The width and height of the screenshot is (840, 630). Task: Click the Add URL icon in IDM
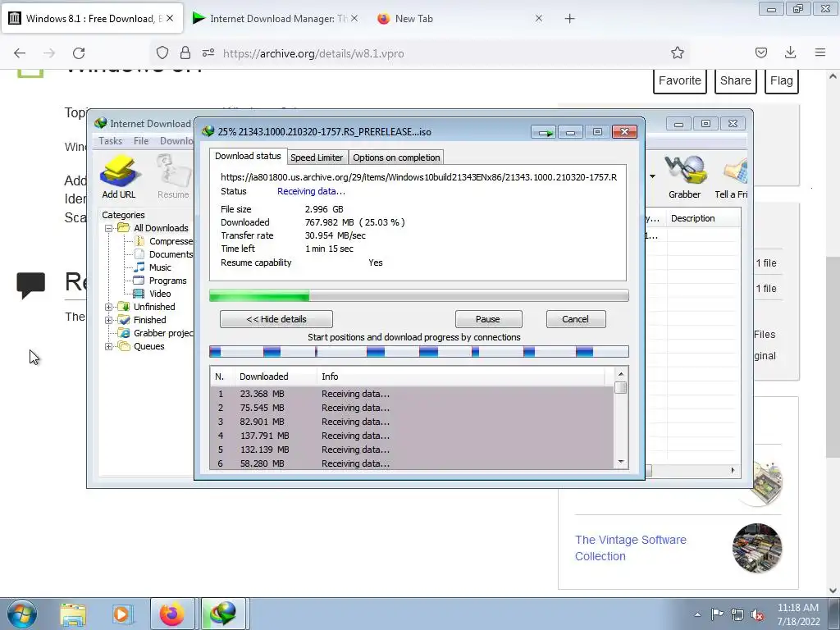click(x=118, y=177)
